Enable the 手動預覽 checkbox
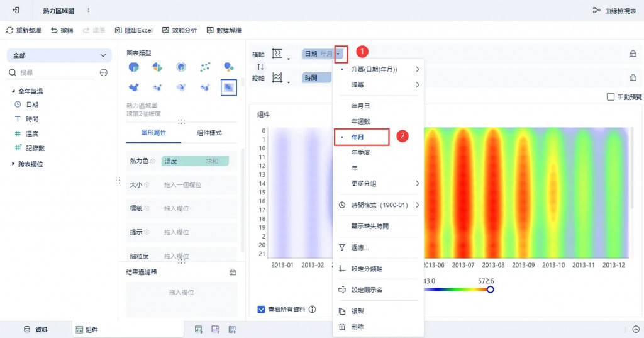This screenshot has width=644, height=338. pyautogui.click(x=610, y=97)
